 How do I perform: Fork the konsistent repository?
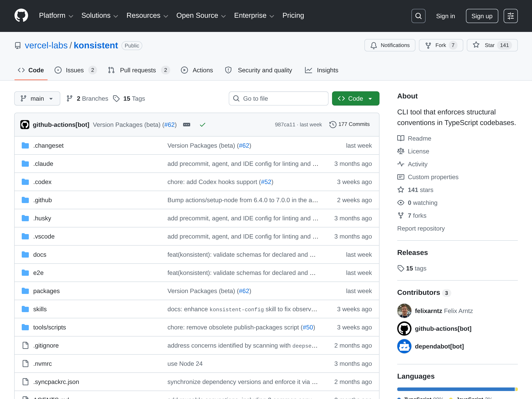pyautogui.click(x=441, y=45)
